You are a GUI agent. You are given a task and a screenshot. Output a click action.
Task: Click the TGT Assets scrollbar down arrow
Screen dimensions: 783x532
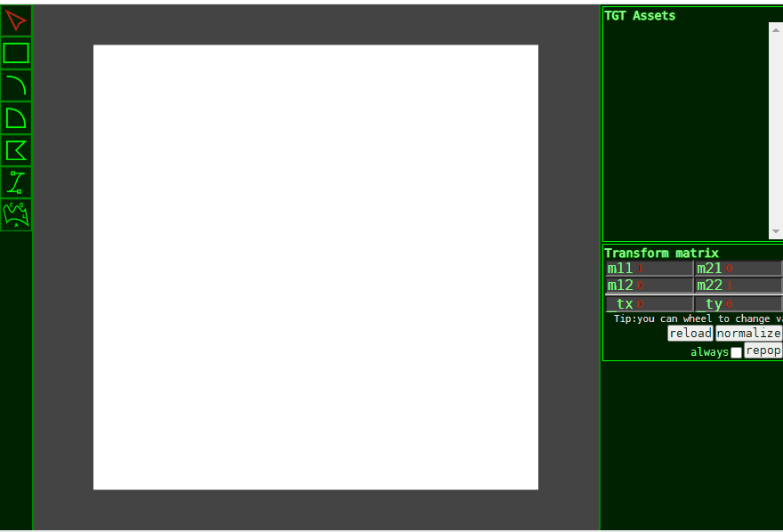pos(776,231)
